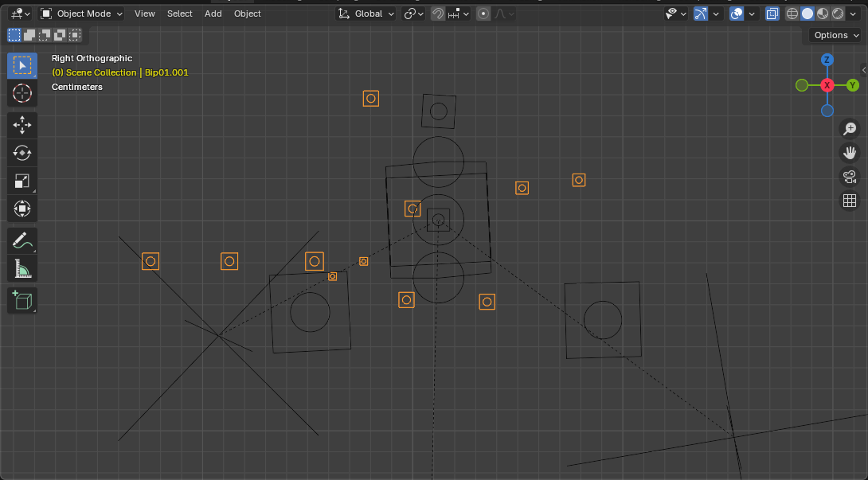This screenshot has width=868, height=480.
Task: Switch to wireframe viewport shading
Action: (x=792, y=14)
